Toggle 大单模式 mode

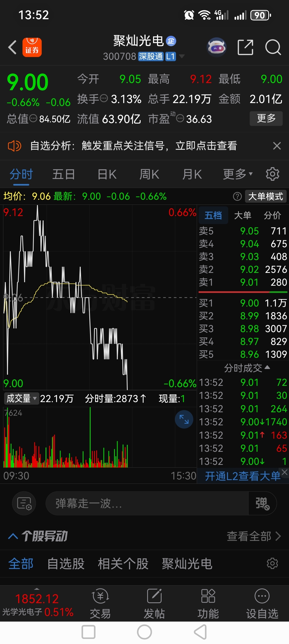point(266,197)
